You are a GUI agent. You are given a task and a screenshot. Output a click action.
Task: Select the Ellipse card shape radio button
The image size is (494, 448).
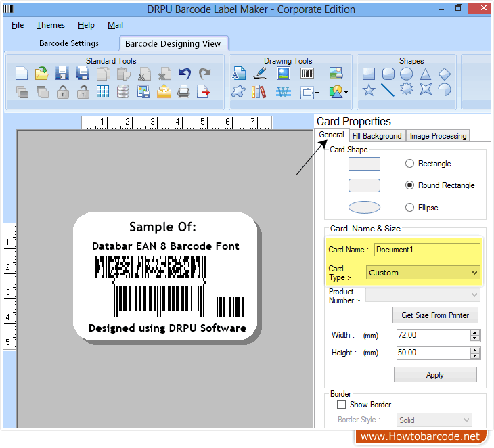tap(409, 207)
